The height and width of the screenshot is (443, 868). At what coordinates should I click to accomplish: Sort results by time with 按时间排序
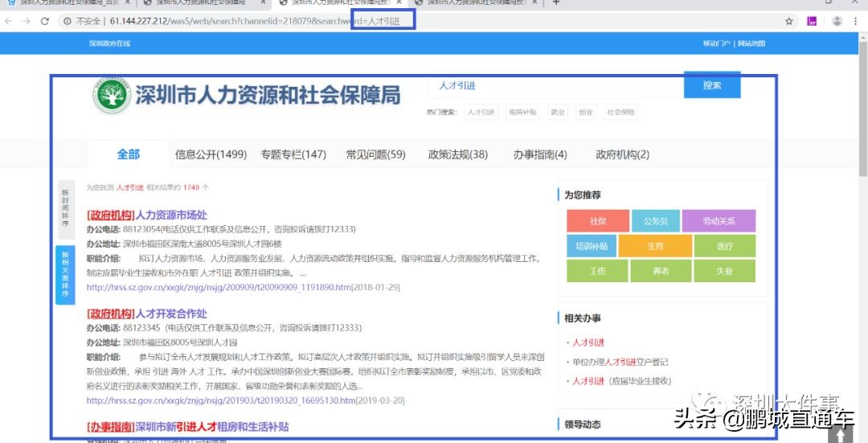tap(65, 208)
